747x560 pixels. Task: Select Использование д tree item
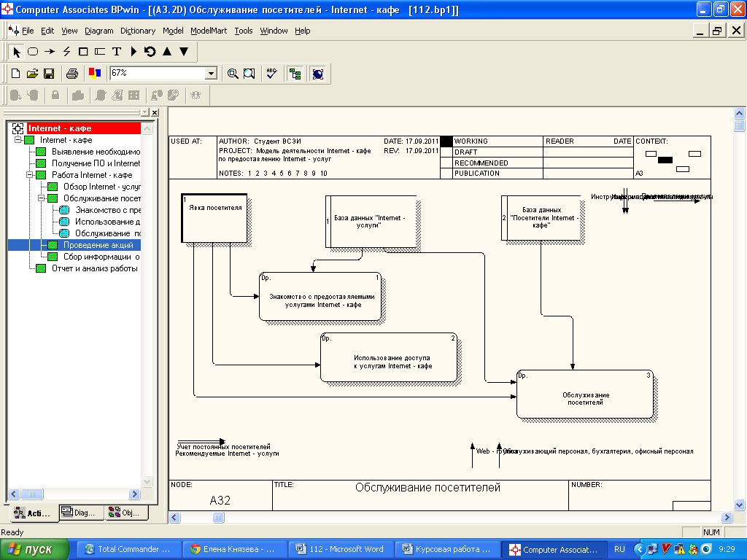pyautogui.click(x=108, y=222)
